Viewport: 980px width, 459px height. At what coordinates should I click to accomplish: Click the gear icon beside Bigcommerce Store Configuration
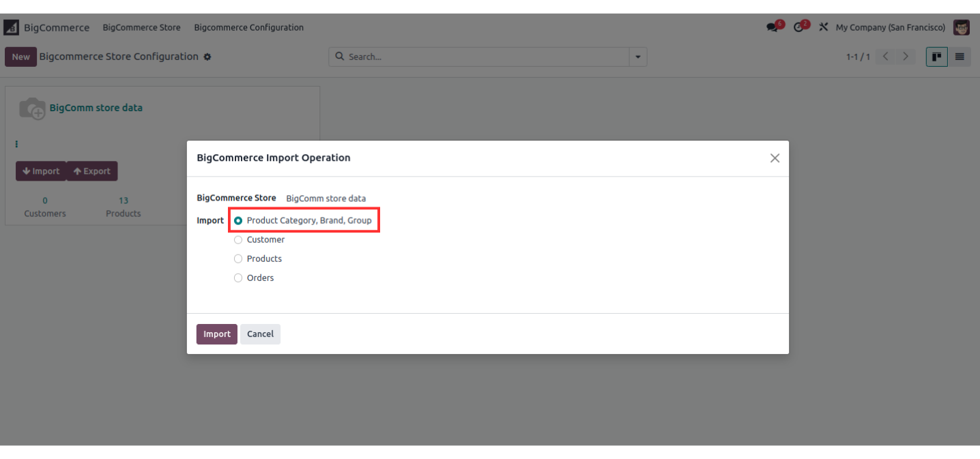coord(207,57)
